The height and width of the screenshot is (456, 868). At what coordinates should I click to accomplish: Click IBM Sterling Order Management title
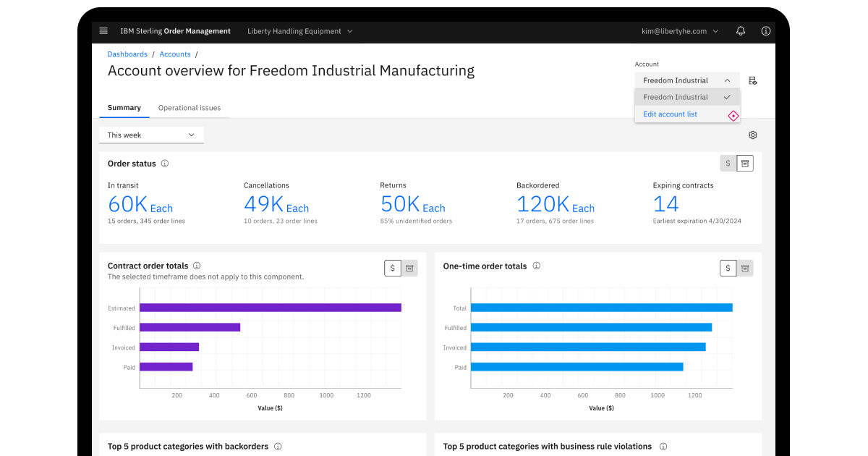coord(175,31)
